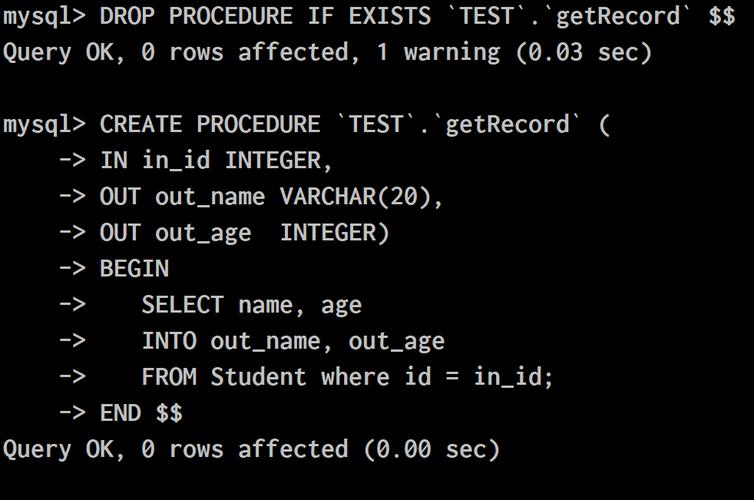Click the END $$ terminator line
The width and height of the screenshot is (754, 500).
[141, 413]
